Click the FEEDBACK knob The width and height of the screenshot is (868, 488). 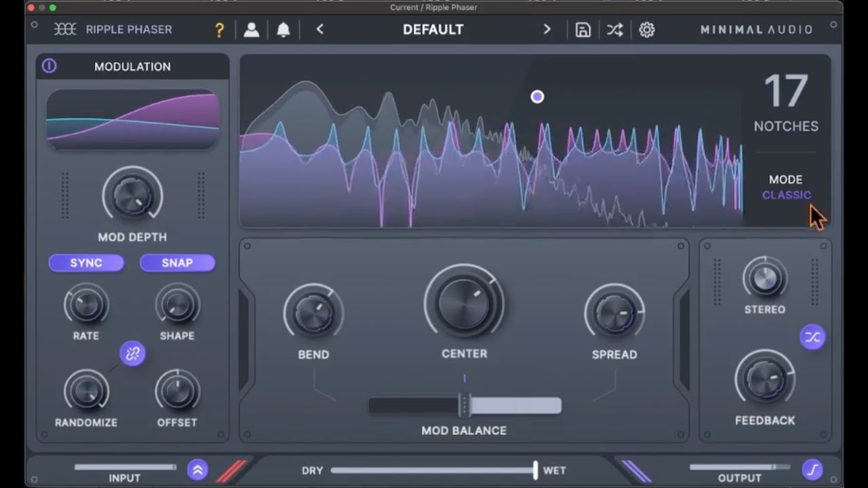coord(765,380)
